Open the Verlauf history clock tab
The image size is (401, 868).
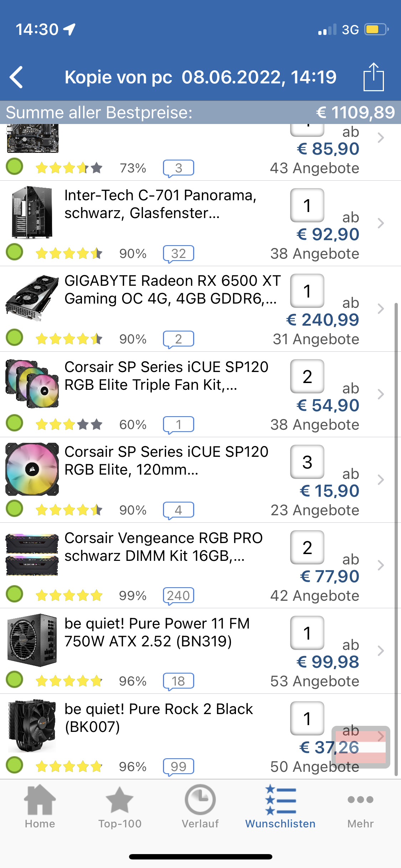coord(200,806)
